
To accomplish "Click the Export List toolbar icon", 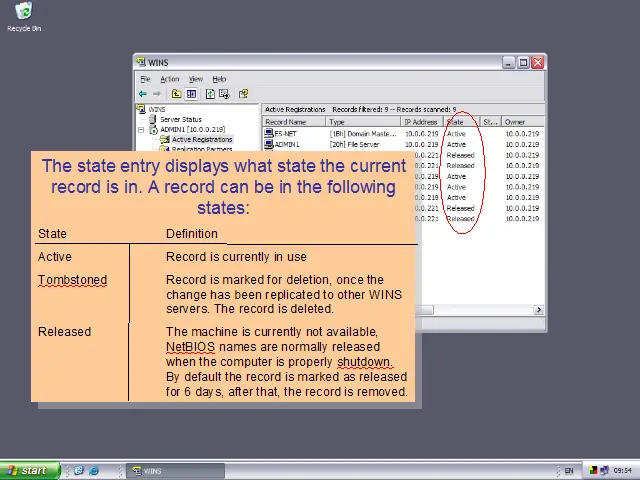I will pos(226,94).
